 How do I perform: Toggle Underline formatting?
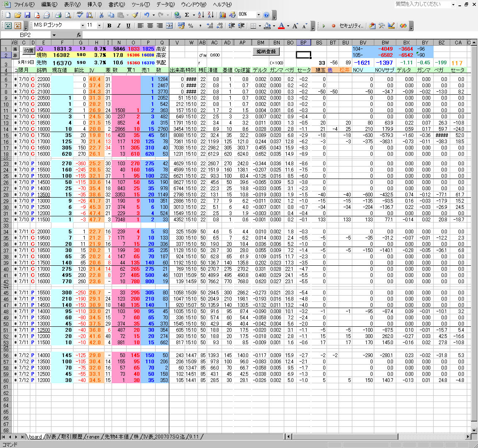128,26
